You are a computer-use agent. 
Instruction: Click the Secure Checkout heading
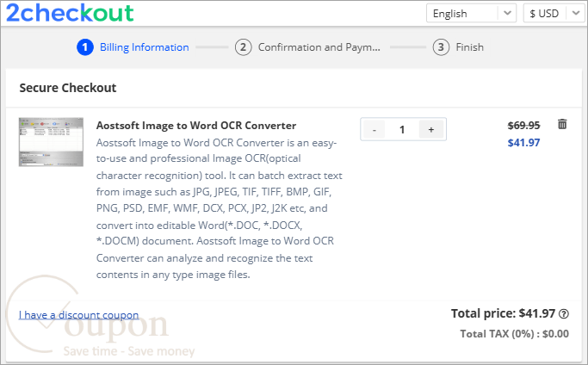tap(68, 88)
